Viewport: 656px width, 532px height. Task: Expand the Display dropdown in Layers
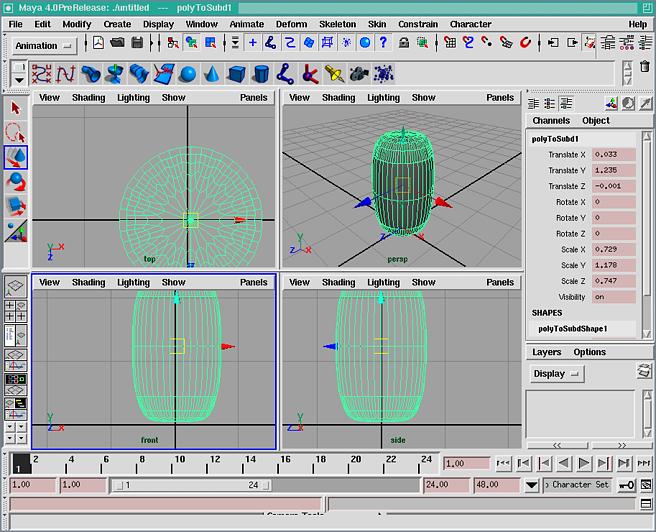(x=557, y=374)
